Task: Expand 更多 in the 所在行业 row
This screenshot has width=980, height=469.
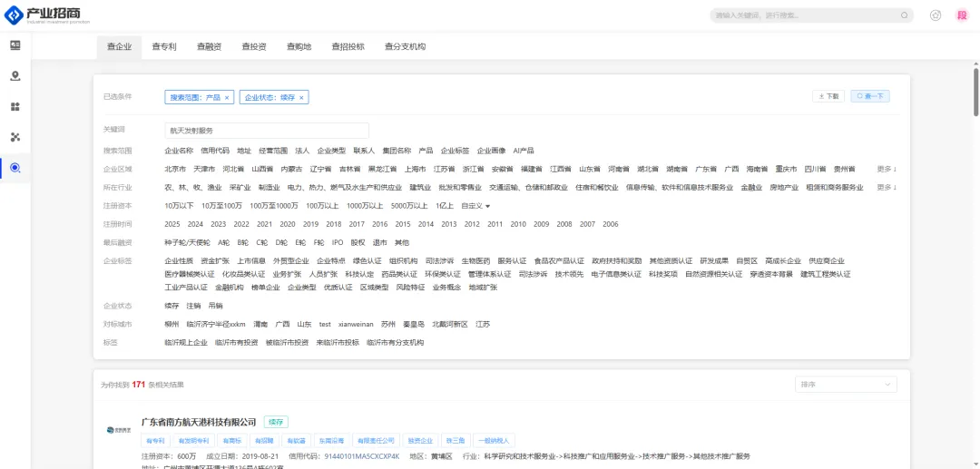Action: coord(887,188)
